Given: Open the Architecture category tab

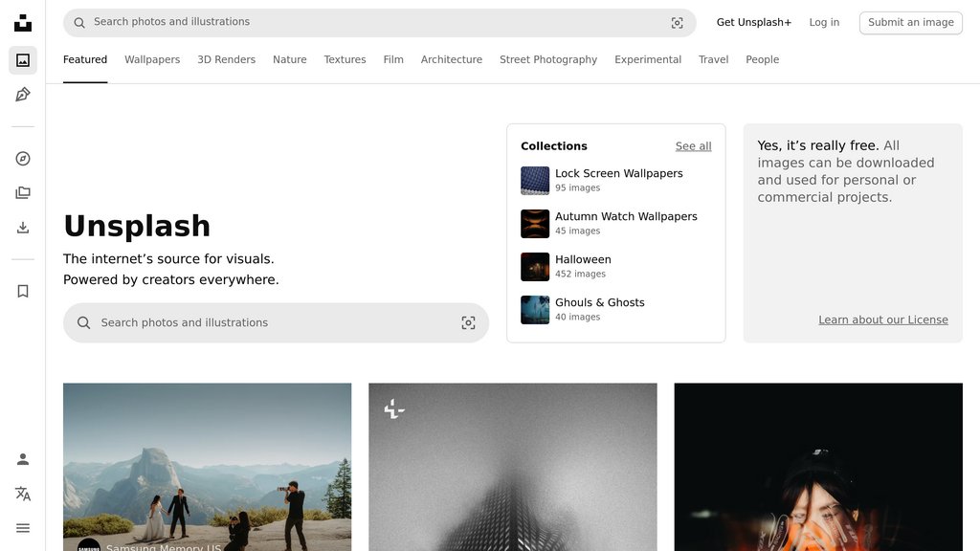Looking at the screenshot, I should pos(451,59).
